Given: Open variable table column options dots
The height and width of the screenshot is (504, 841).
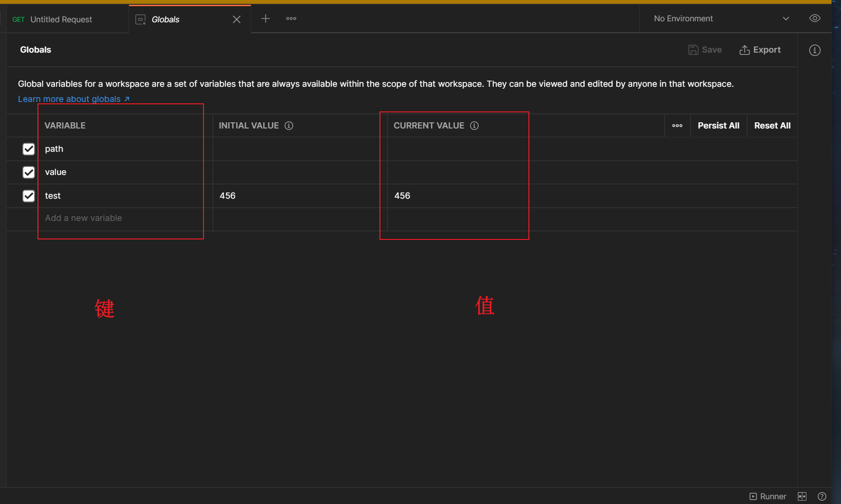Looking at the screenshot, I should [677, 126].
